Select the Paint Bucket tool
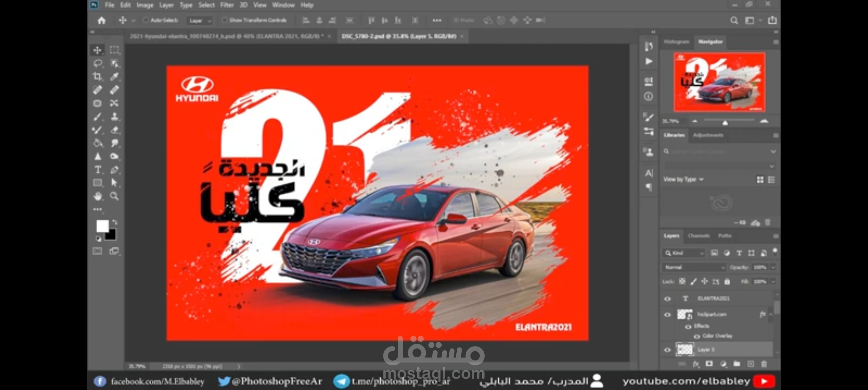The width and height of the screenshot is (868, 390). pyautogui.click(x=97, y=143)
